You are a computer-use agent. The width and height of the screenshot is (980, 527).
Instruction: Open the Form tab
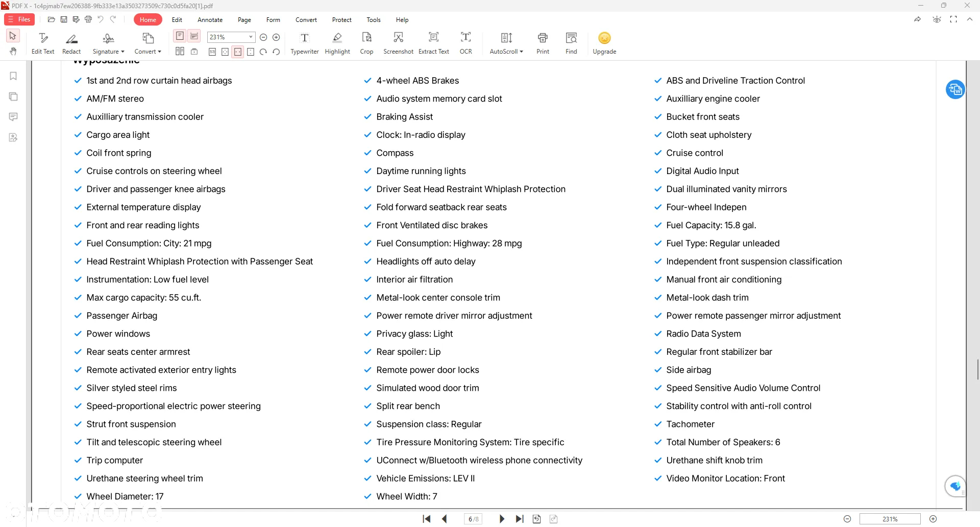273,19
